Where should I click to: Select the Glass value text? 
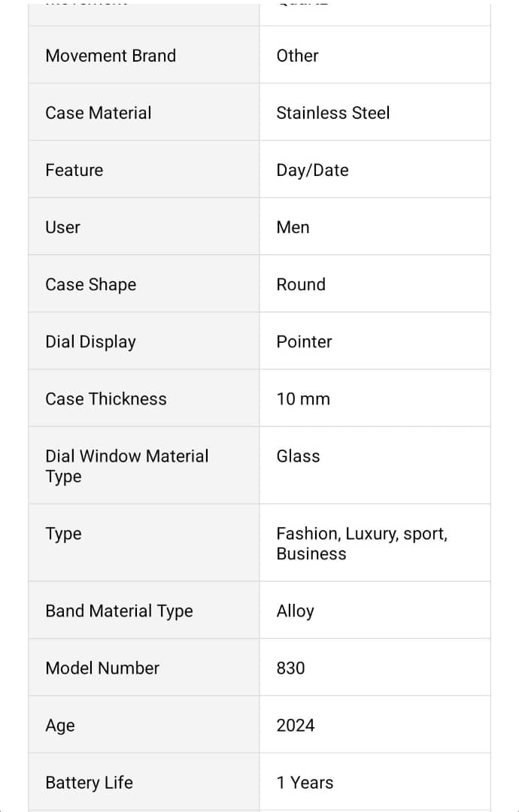[298, 456]
